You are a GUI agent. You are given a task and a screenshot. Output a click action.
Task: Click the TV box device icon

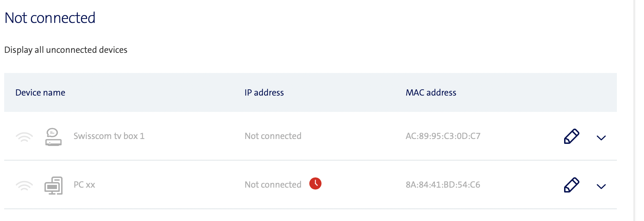click(x=53, y=137)
